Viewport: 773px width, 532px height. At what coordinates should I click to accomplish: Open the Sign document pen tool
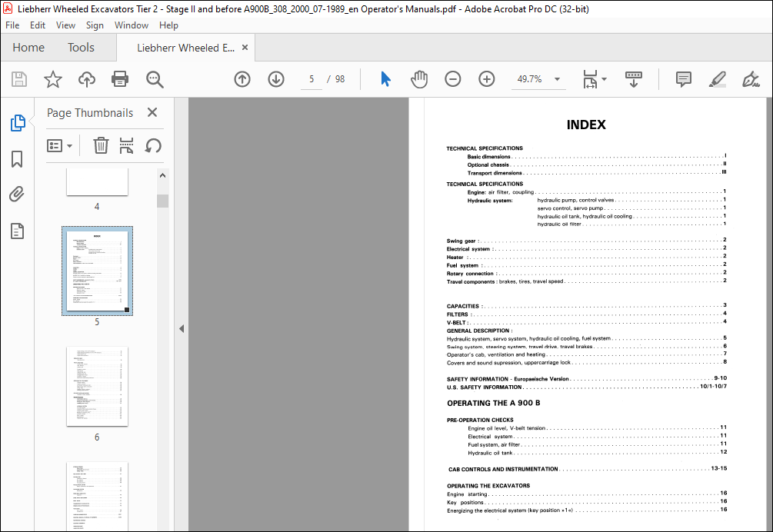pyautogui.click(x=751, y=79)
